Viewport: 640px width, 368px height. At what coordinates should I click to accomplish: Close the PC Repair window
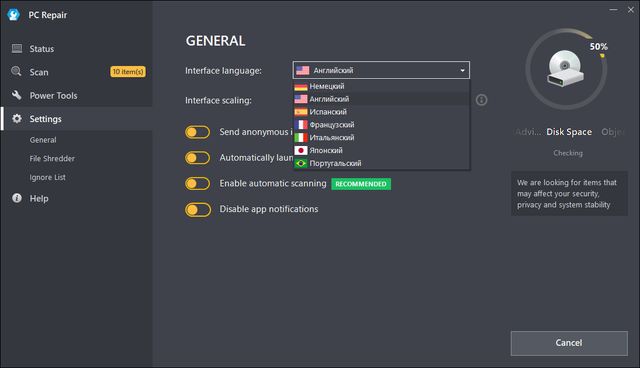[631, 10]
